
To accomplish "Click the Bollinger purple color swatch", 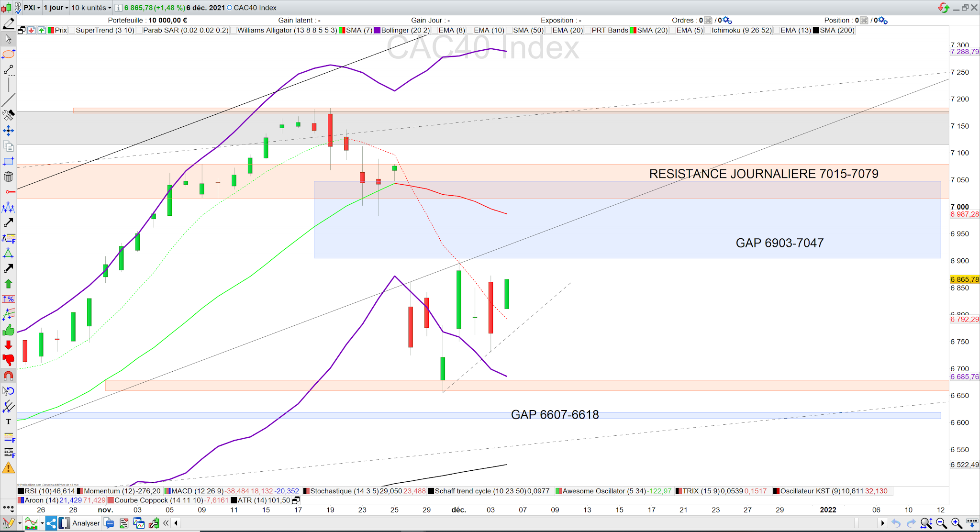I will click(377, 30).
